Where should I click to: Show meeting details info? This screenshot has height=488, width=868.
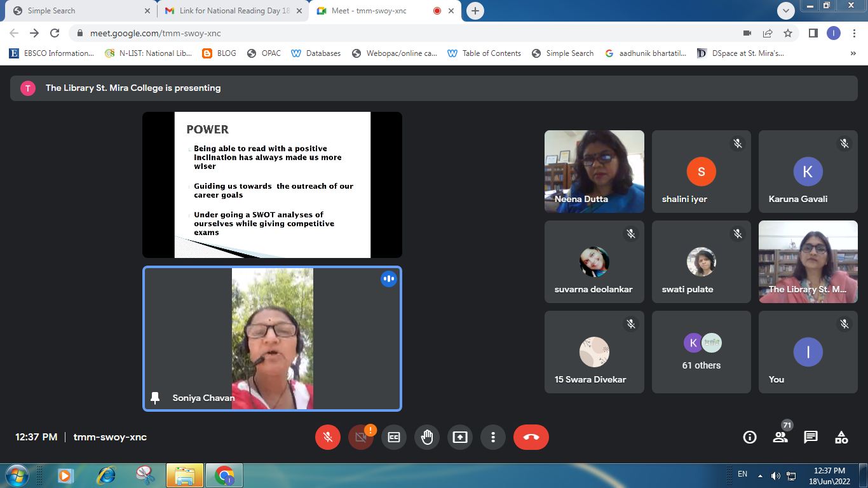749,437
